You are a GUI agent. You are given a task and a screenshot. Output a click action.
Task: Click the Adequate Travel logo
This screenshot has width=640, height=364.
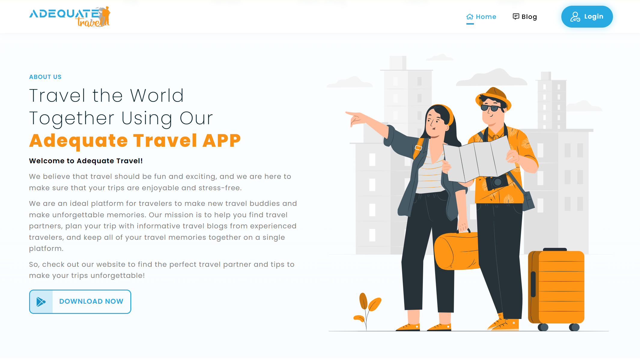pos(70,17)
